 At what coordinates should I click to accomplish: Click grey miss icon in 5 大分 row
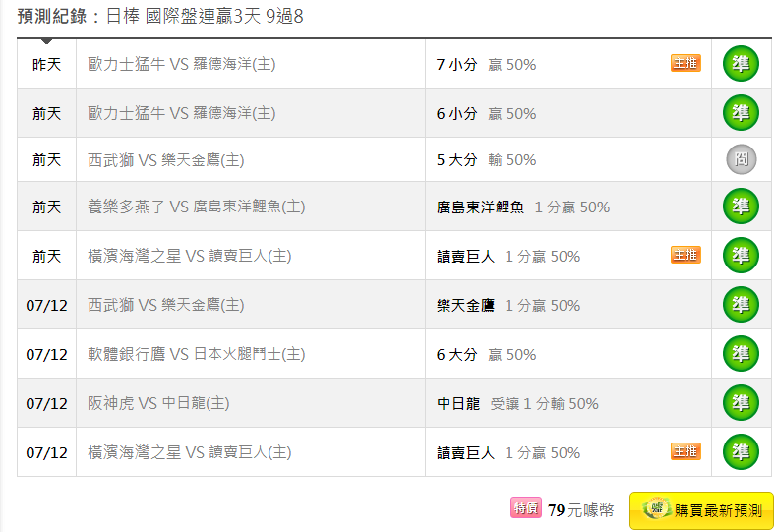tap(741, 159)
